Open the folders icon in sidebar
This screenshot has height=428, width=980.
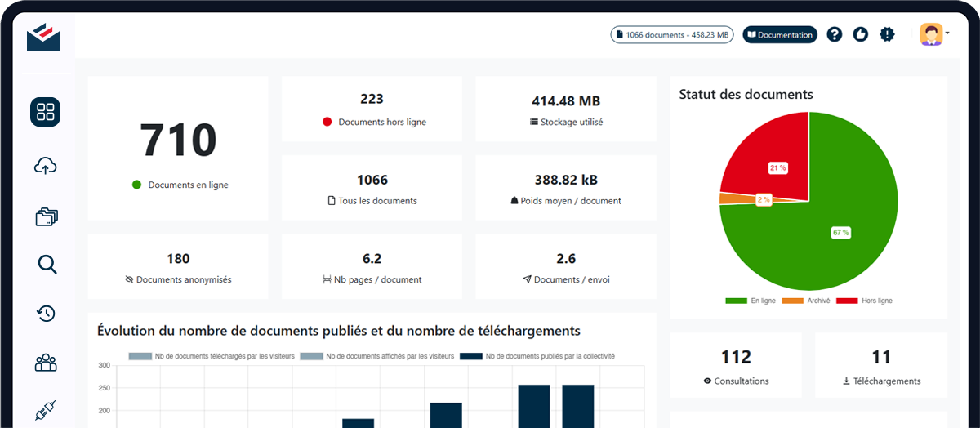46,216
